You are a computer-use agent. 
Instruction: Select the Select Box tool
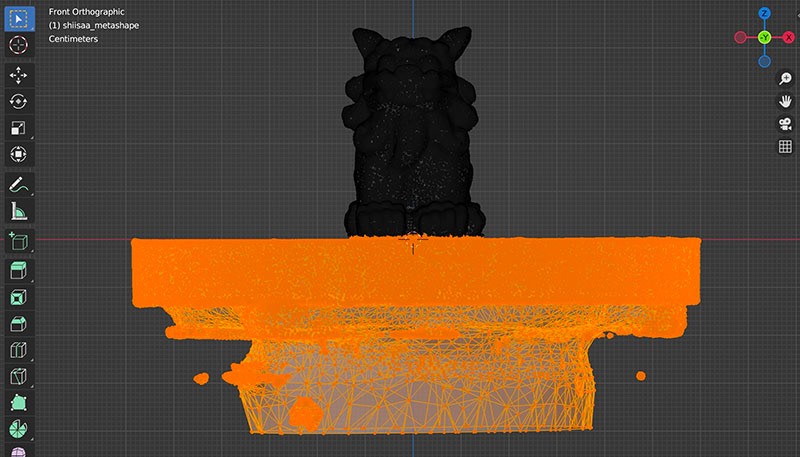coord(19,19)
